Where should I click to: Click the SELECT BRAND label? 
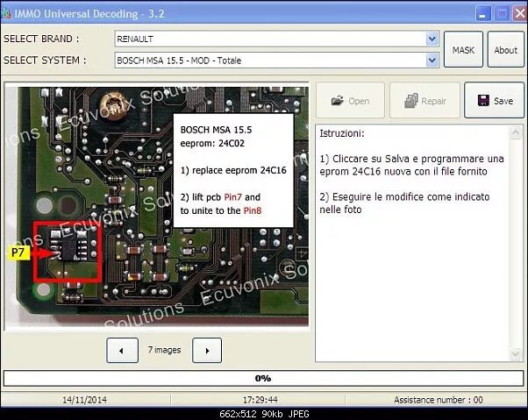click(x=41, y=39)
